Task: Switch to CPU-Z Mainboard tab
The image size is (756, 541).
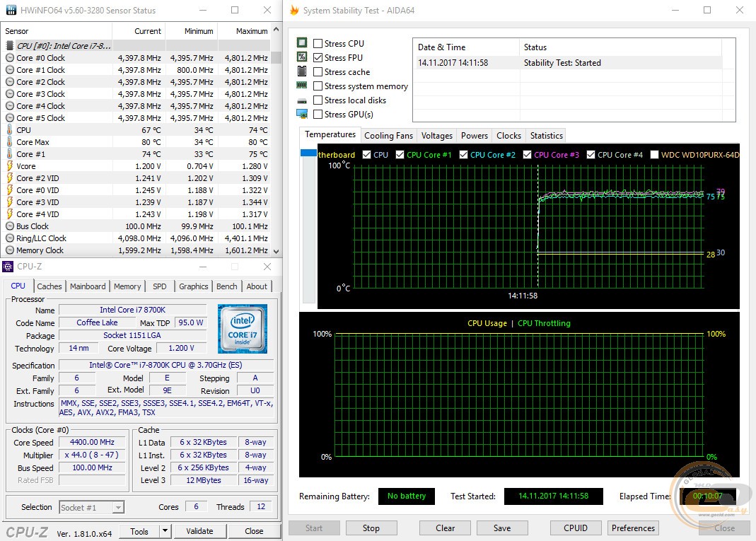Action: [x=88, y=286]
